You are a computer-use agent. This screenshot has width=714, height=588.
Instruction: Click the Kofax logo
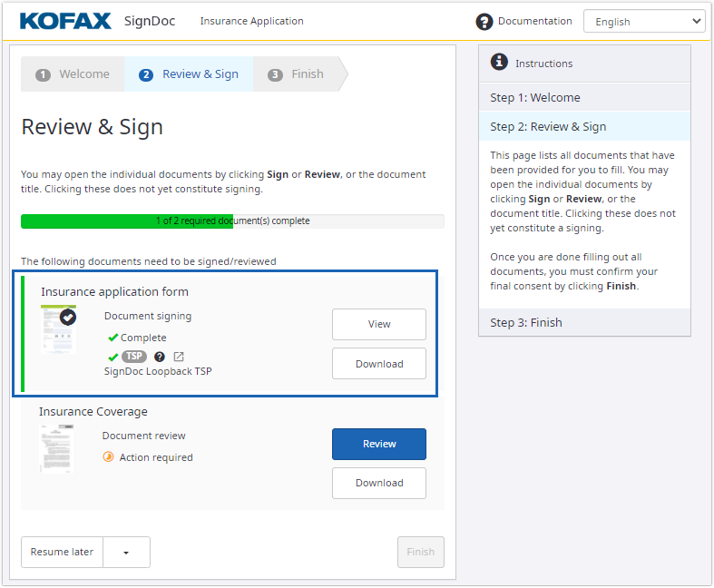(x=65, y=21)
